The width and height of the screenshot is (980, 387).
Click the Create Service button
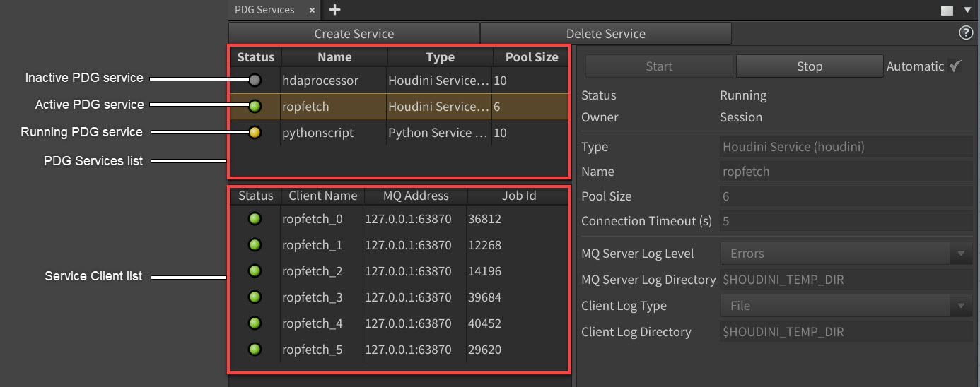click(x=354, y=33)
